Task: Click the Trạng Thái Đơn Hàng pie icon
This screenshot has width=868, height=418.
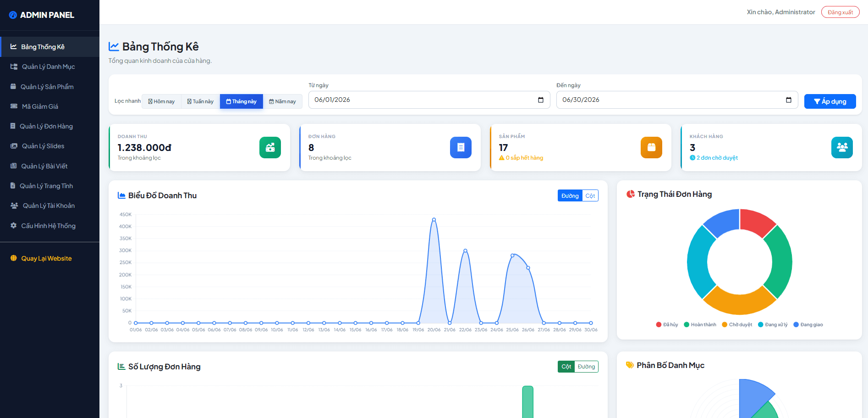Action: coord(631,194)
